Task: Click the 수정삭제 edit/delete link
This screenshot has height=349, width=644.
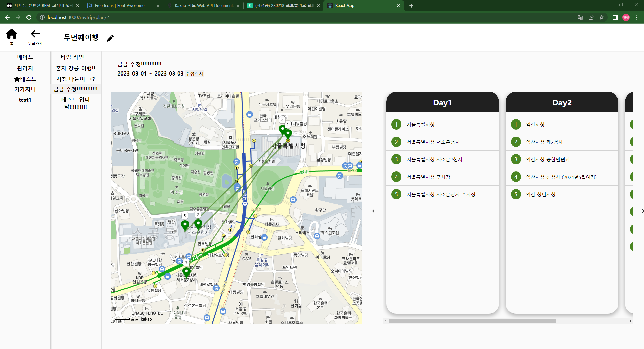Action: [x=194, y=74]
